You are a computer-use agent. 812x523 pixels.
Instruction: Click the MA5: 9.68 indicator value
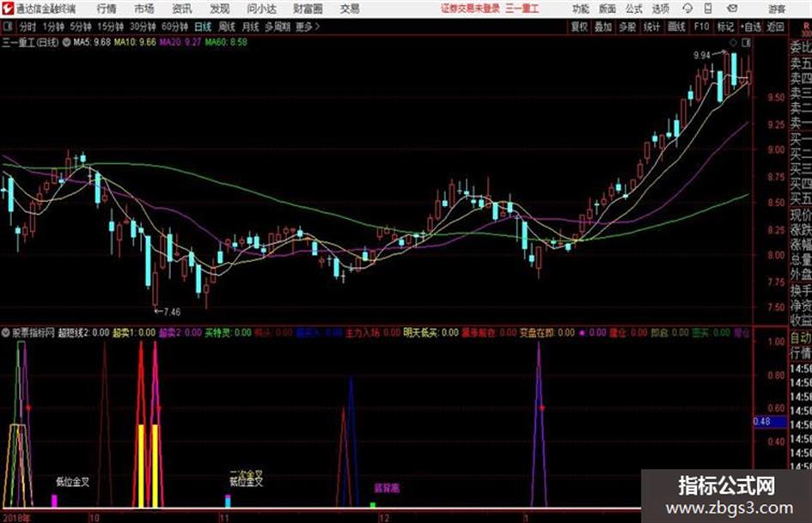tap(92, 42)
